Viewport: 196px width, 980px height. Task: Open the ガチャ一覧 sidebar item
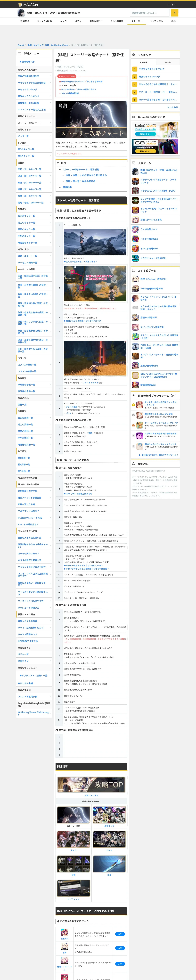pos(34,654)
